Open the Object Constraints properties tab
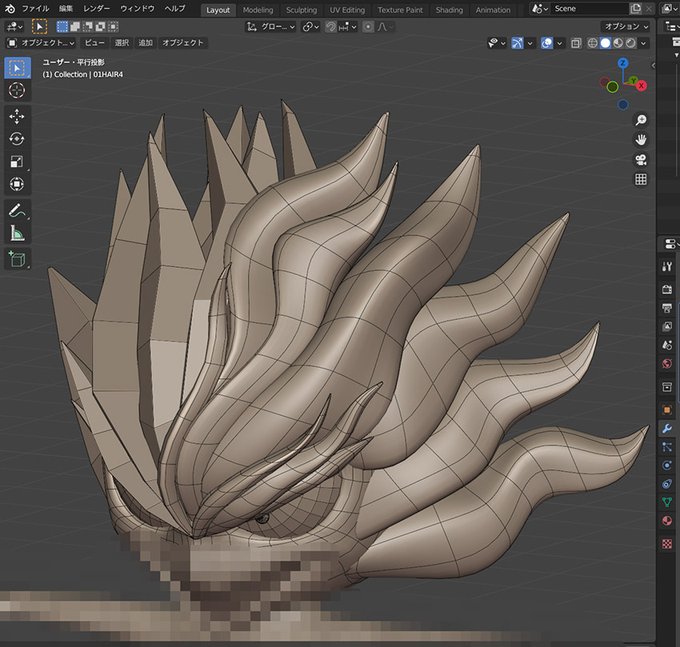 point(667,484)
